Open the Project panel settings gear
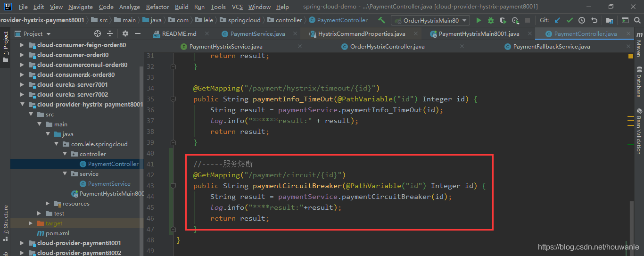Viewport: 644px width, 256px height. [125, 33]
